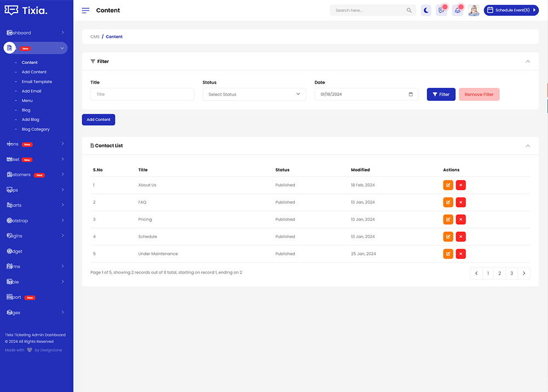Image resolution: width=548 pixels, height=392 pixels.
Task: Collapse the Filter panel
Action: pos(528,61)
